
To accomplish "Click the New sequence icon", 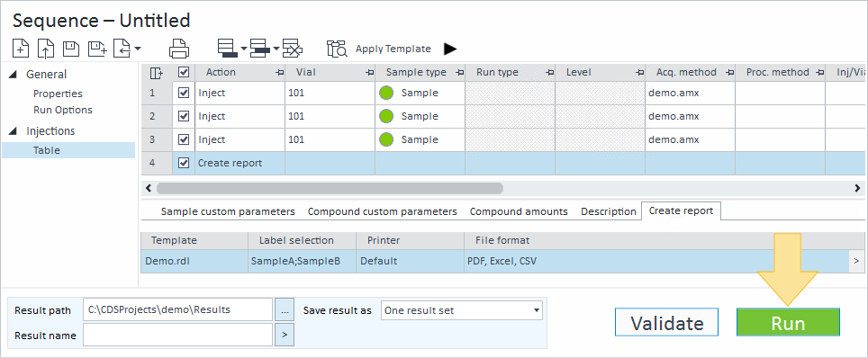I will [x=21, y=49].
